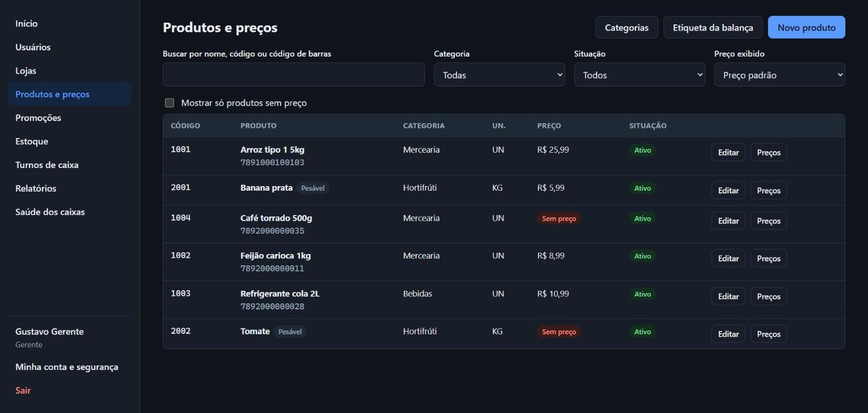The image size is (868, 413).
Task: Open Preços for Arroz tipo 1 5kg
Action: tap(769, 152)
